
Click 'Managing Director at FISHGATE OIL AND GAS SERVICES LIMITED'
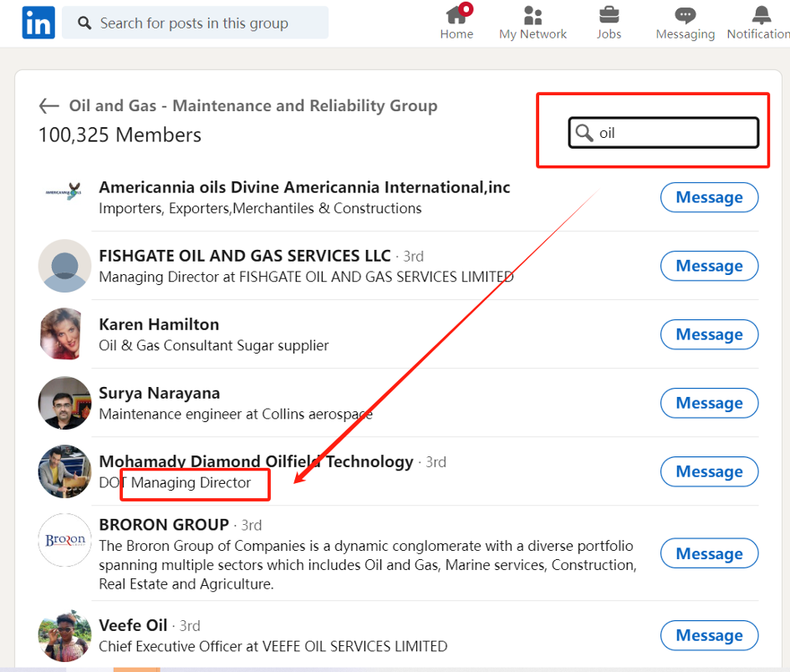pos(306,277)
